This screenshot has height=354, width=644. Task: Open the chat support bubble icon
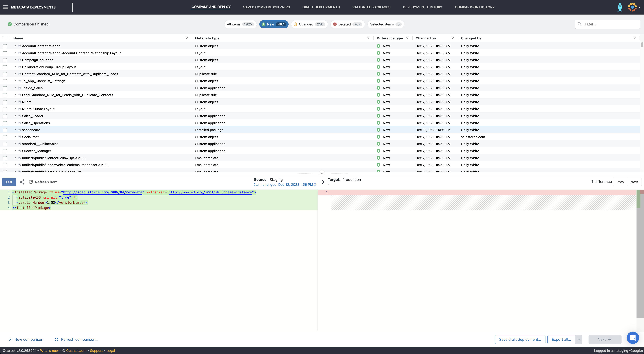pos(632,338)
